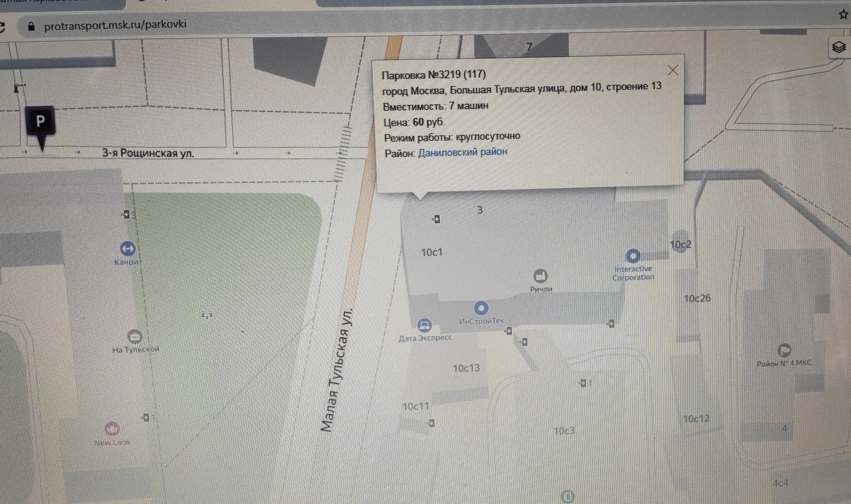The height and width of the screenshot is (504, 851).
Task: Select the Interactive Corporation place icon
Action: click(x=633, y=256)
